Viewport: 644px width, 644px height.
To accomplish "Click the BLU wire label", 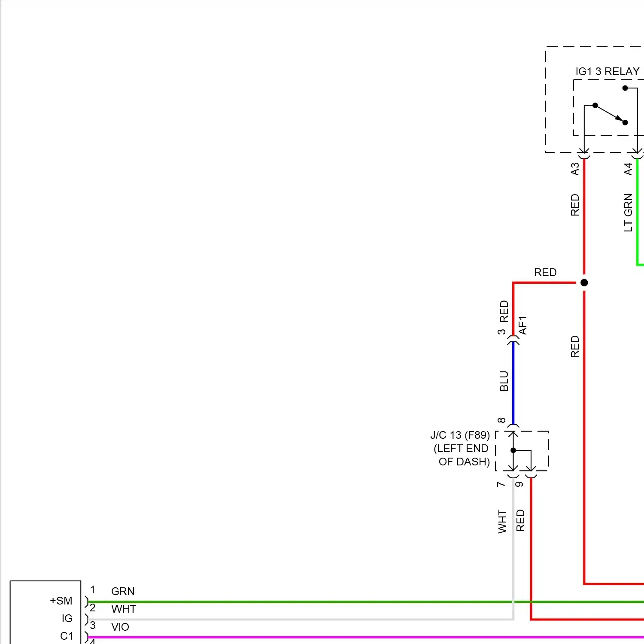I will (x=504, y=381).
